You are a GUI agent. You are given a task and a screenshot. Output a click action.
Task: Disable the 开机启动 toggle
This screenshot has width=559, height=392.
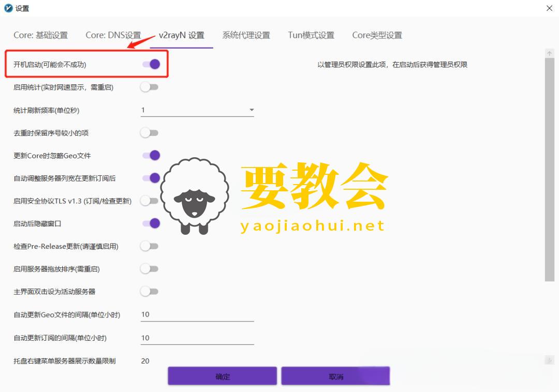tap(151, 64)
